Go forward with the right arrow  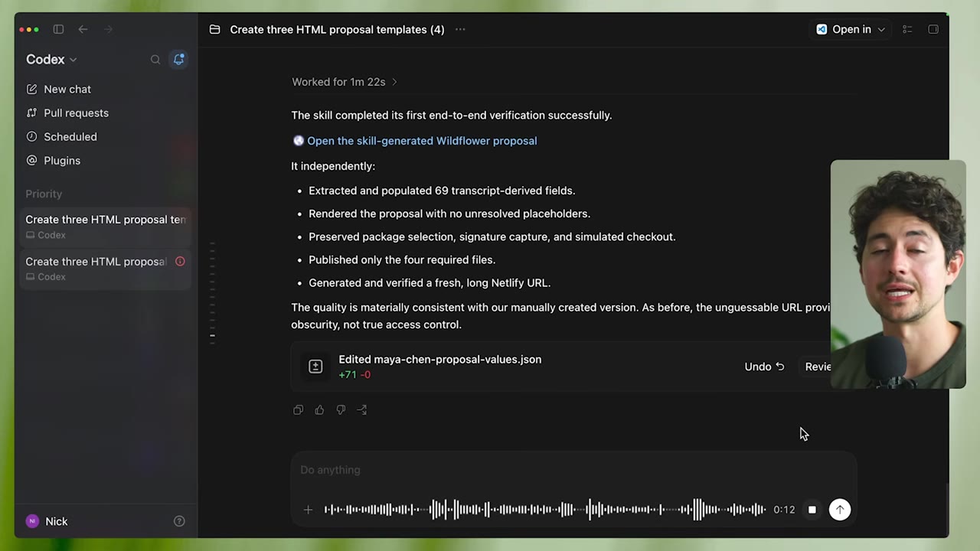click(x=108, y=29)
